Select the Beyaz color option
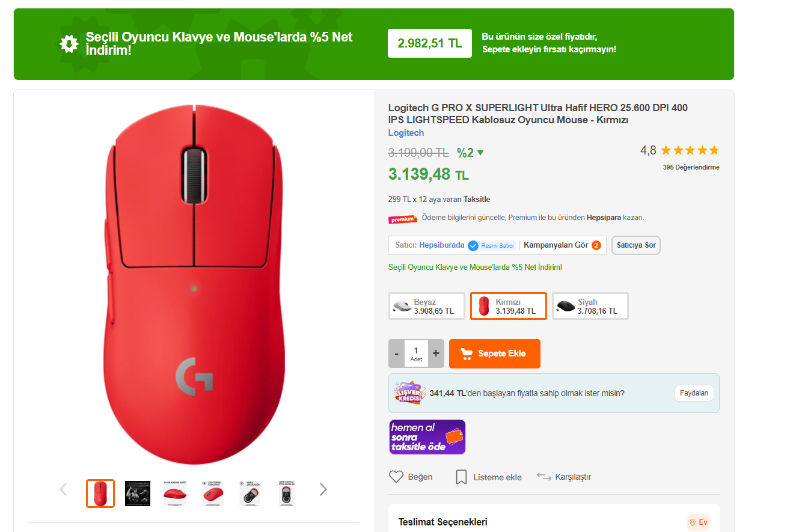Image resolution: width=796 pixels, height=532 pixels. tap(427, 306)
